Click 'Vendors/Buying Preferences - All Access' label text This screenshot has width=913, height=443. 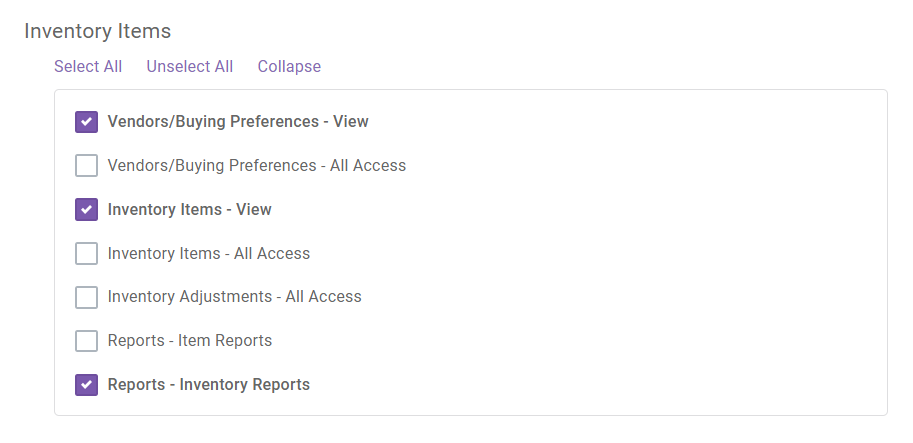(257, 165)
